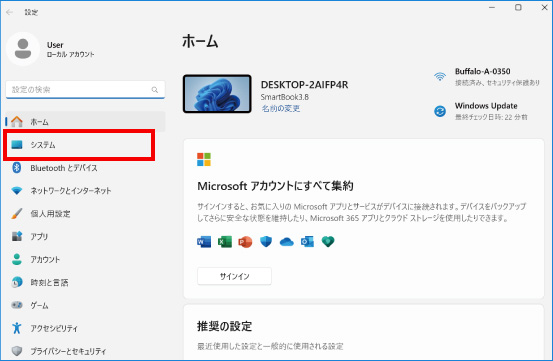Click the ホーム page title
553x361 pixels.
pos(200,41)
